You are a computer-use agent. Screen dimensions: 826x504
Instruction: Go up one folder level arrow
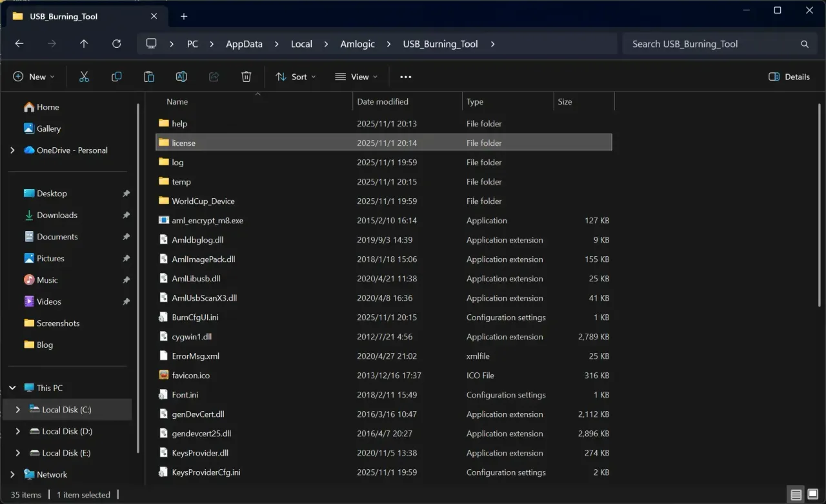point(84,44)
